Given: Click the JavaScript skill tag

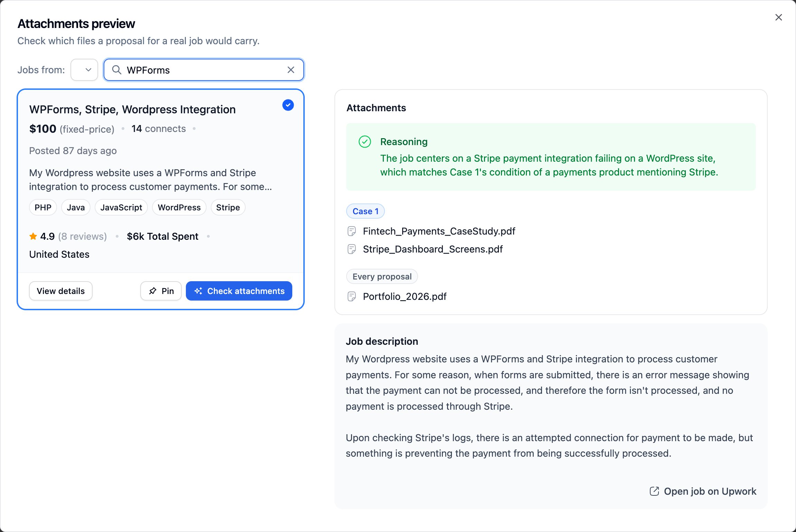Looking at the screenshot, I should [121, 207].
